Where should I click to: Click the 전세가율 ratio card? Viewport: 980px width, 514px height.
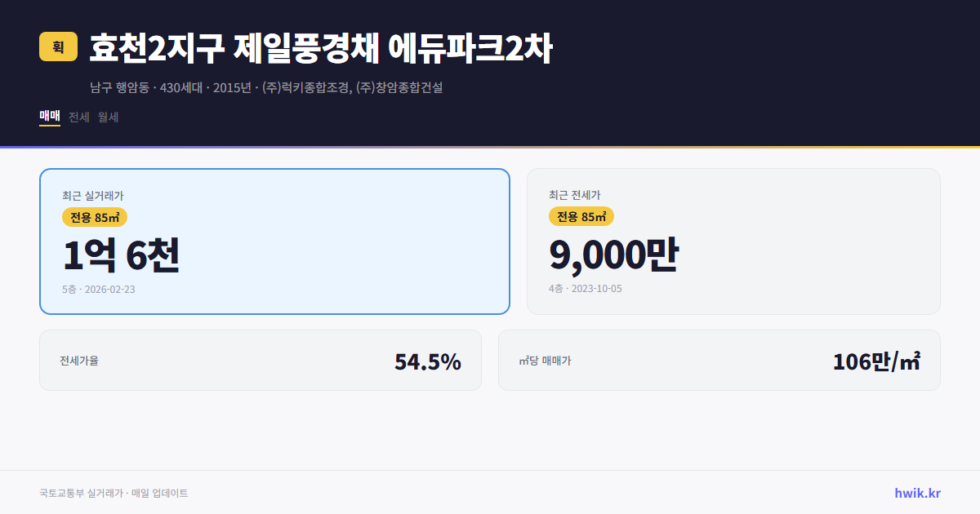pyautogui.click(x=261, y=360)
